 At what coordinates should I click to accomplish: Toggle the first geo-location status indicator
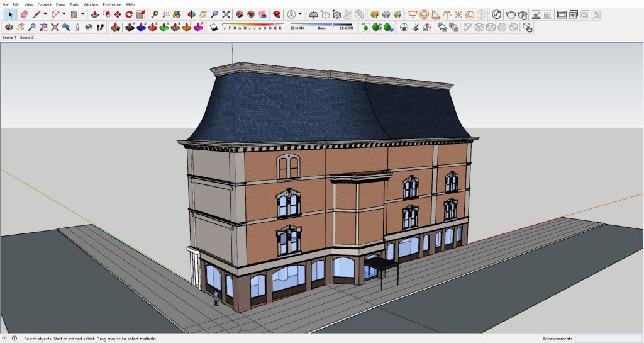pos(4,339)
